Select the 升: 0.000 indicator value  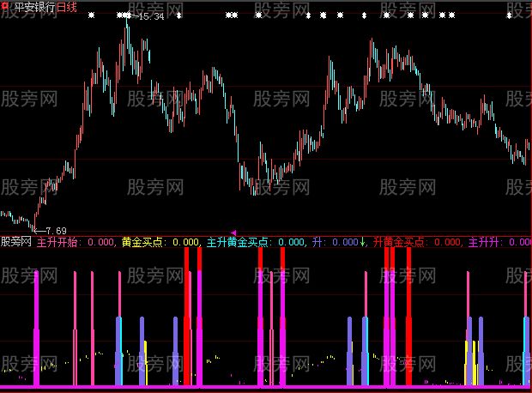336,242
